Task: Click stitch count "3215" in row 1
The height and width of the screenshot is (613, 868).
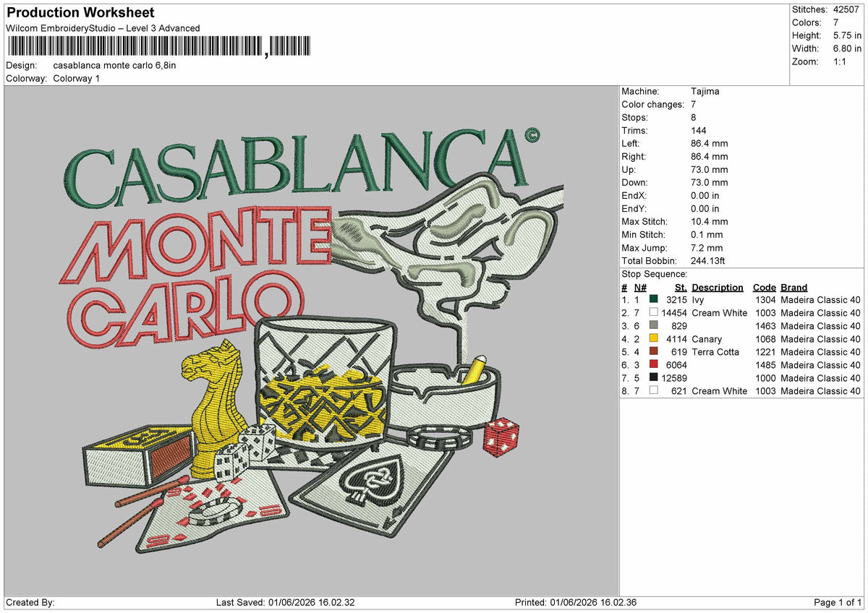Action: [x=676, y=299]
